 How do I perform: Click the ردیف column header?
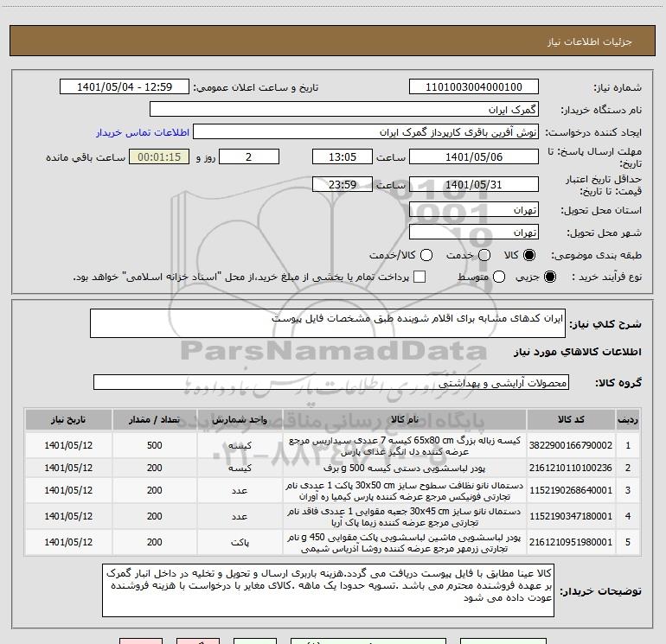(627, 420)
